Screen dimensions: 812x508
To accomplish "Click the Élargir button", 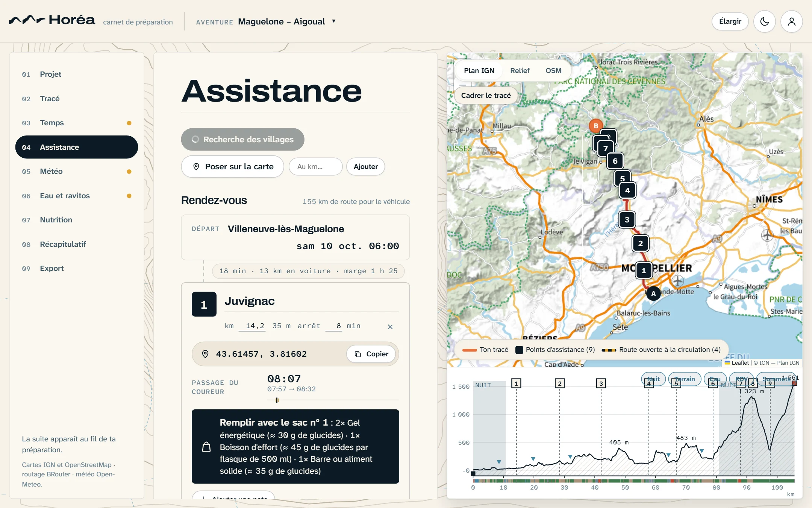I will (730, 21).
